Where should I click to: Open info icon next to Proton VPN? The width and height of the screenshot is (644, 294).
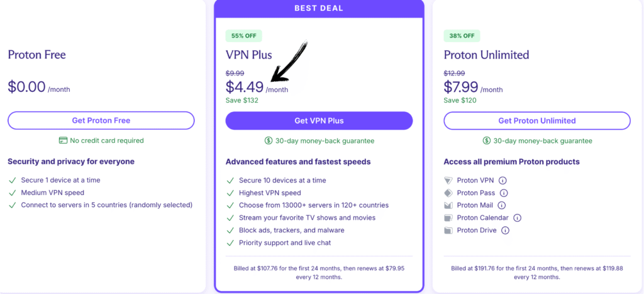(x=502, y=180)
